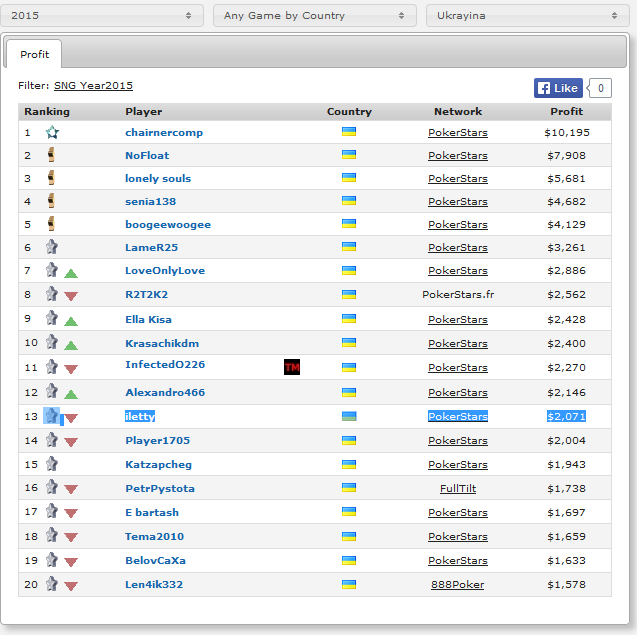The width and height of the screenshot is (637, 635).
Task: Open the SNG Year2015 filter link
Action: point(93,86)
